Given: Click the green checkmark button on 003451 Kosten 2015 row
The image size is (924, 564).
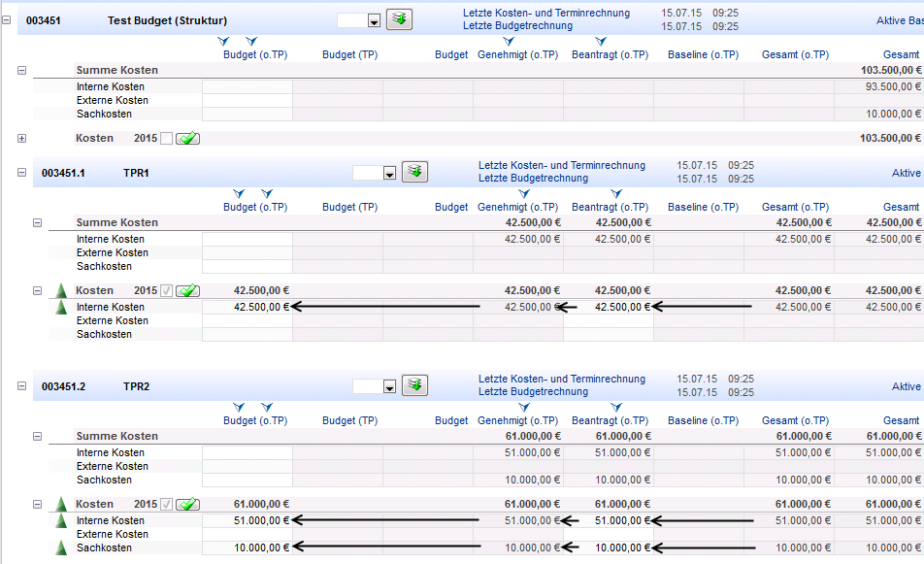Looking at the screenshot, I should [x=188, y=139].
